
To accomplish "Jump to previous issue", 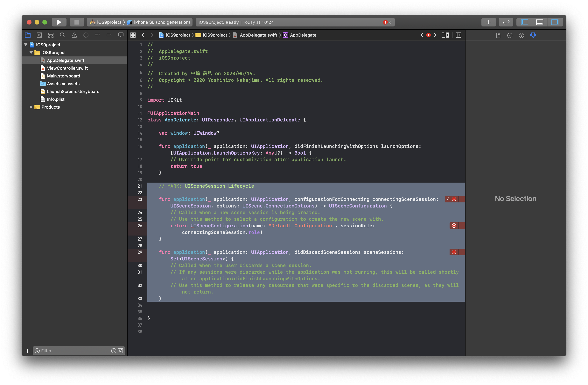I will pyautogui.click(x=422, y=35).
